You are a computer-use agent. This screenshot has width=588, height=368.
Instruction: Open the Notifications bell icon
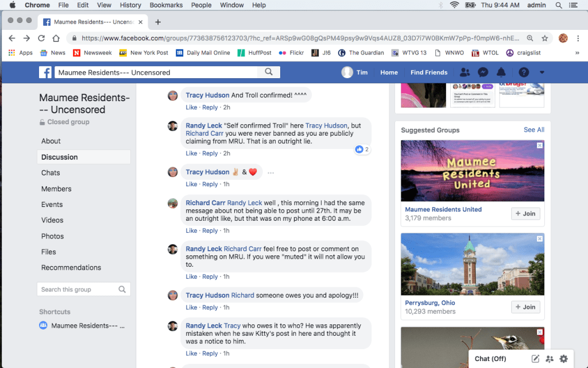pyautogui.click(x=501, y=72)
